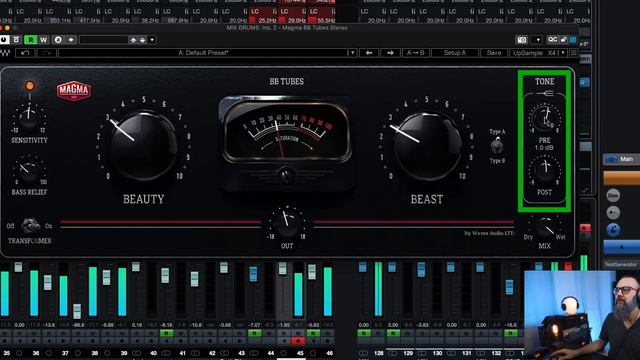Redo the last plugin change

[47, 53]
